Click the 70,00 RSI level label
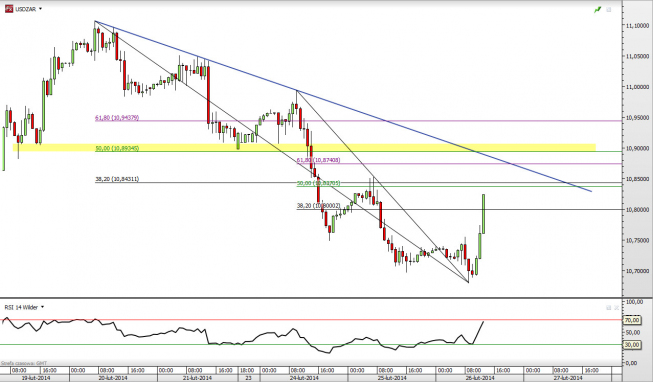653x382 pixels. pos(632,320)
